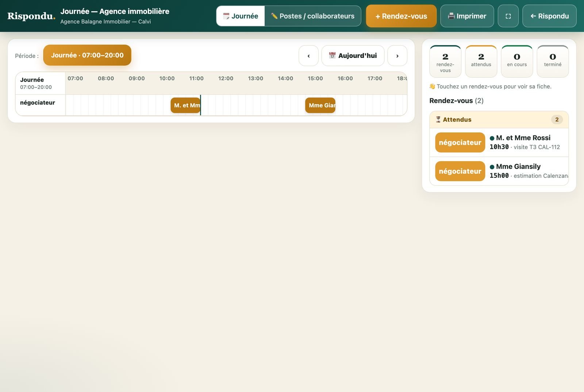Click the current time marker line
This screenshot has width=584, height=392.
(200, 105)
